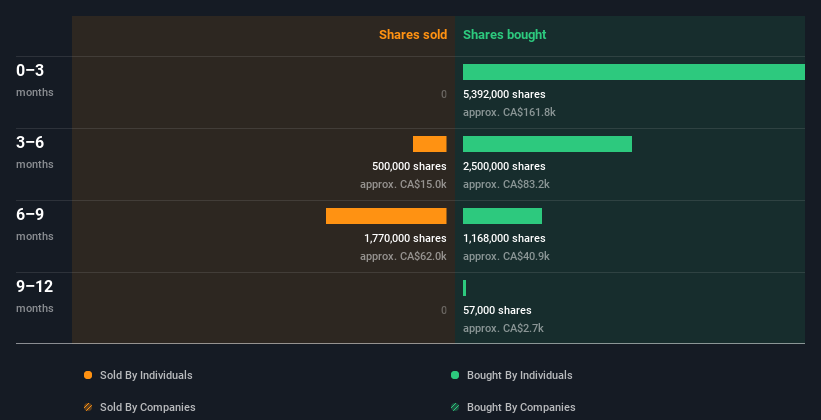Select the 'approx. CA$83.2k' value

506,185
